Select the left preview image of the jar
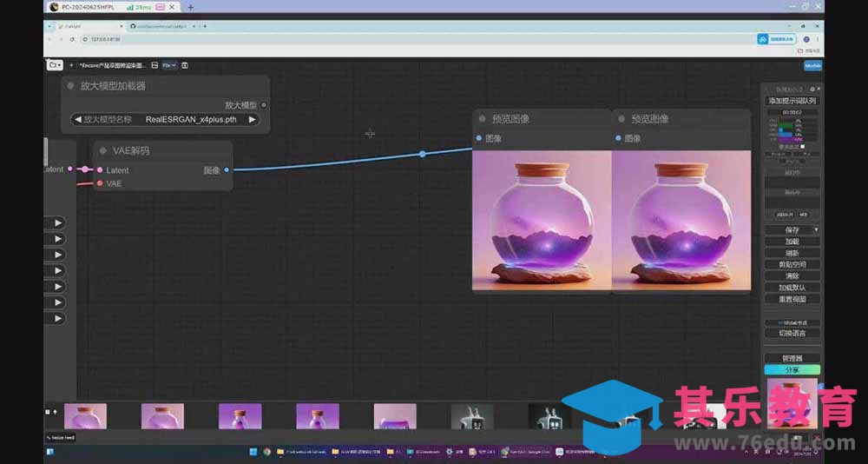 542,221
